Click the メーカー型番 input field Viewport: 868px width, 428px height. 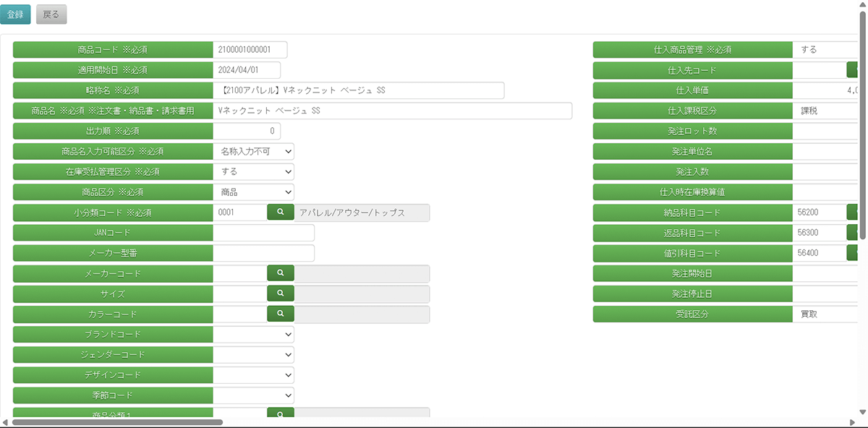pyautogui.click(x=264, y=253)
